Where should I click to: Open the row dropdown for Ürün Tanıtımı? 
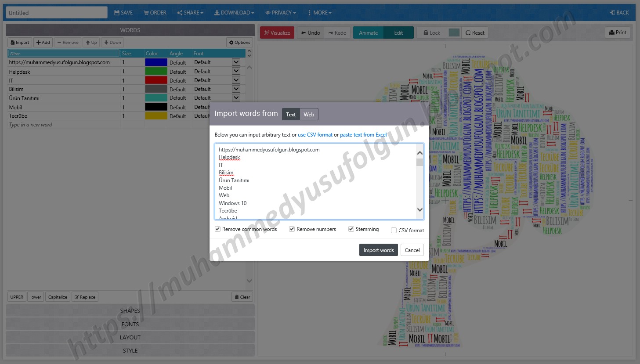(x=236, y=97)
